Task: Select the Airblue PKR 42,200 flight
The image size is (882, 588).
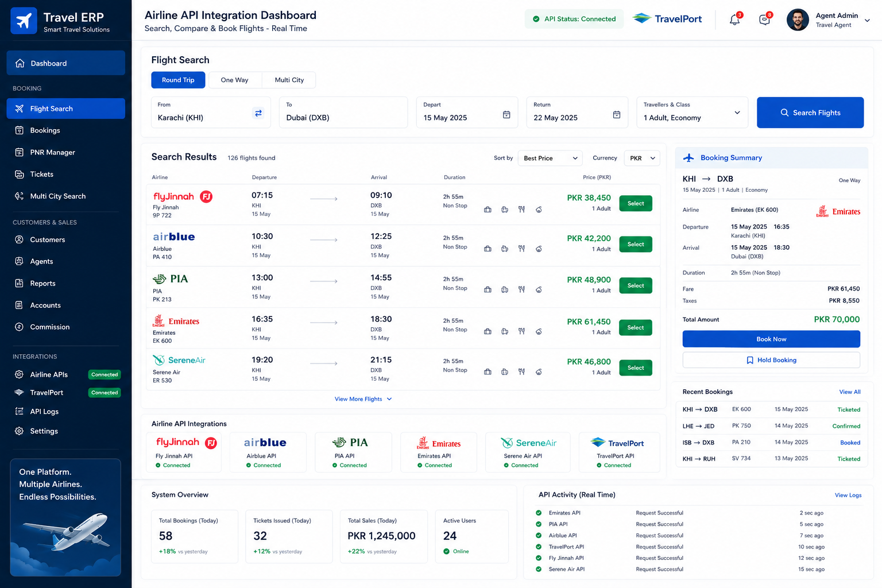Action: tap(636, 244)
